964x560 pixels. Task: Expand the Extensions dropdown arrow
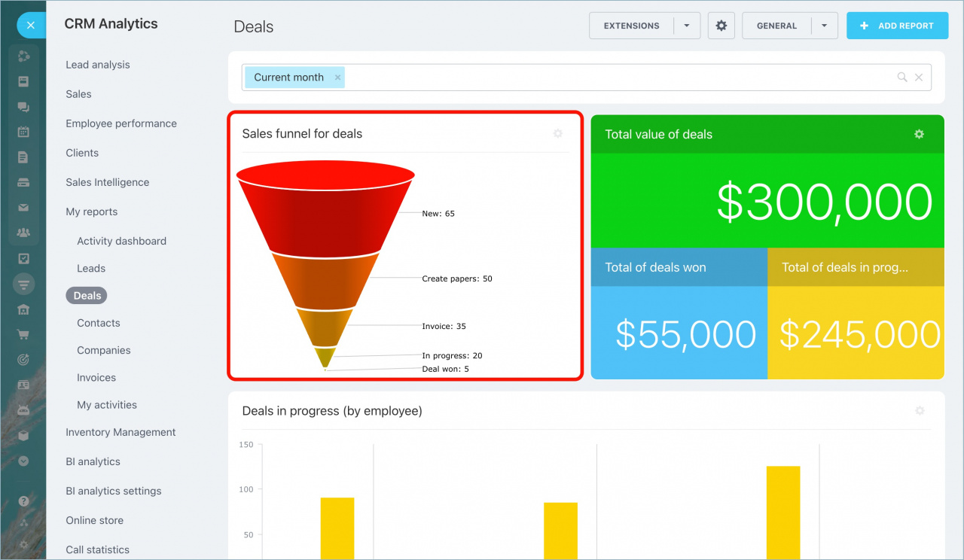[687, 26]
